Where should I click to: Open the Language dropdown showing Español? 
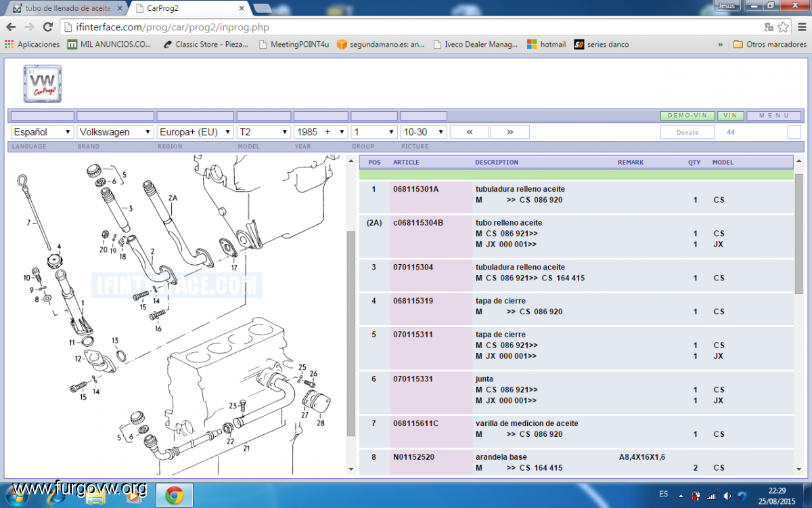[x=42, y=132]
